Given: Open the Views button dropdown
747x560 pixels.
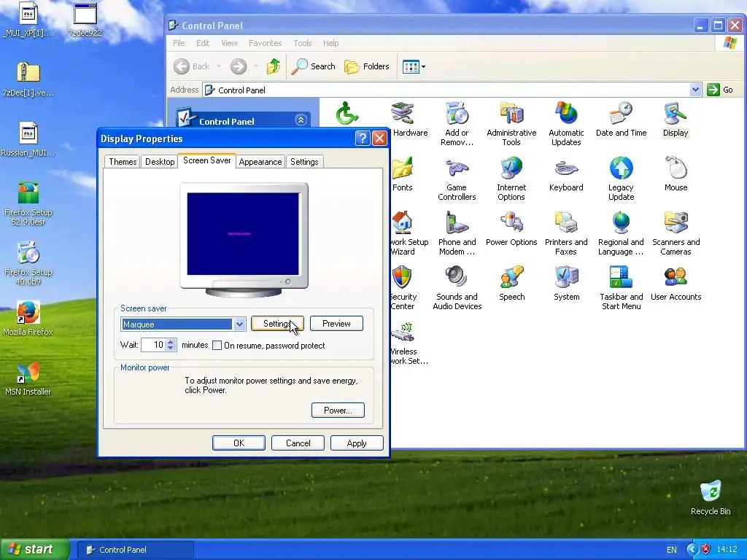Looking at the screenshot, I should (423, 66).
